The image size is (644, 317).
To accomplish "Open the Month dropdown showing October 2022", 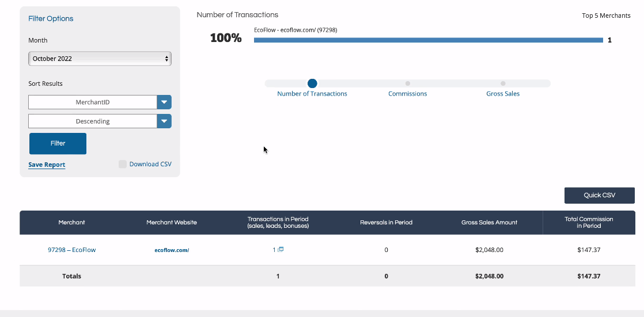I will pos(100,59).
